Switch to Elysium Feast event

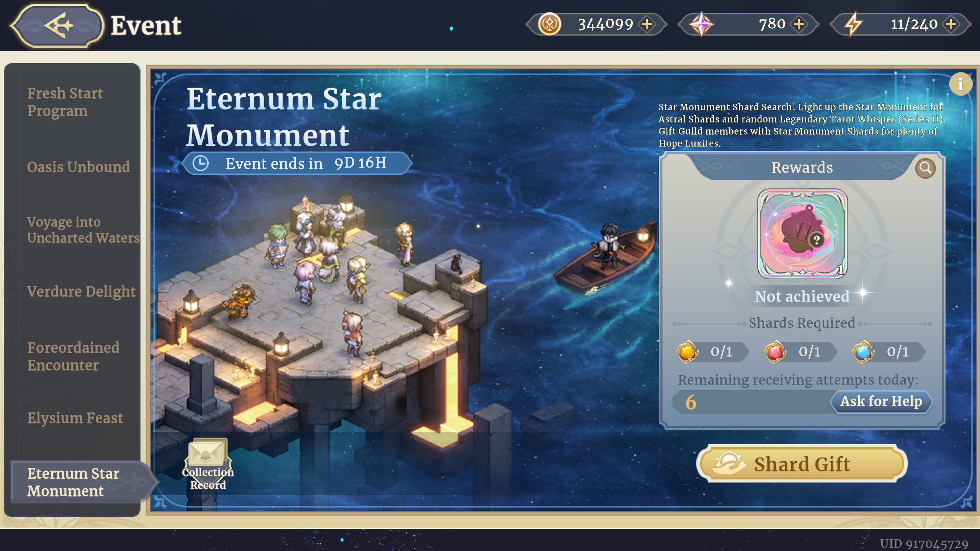(x=75, y=418)
